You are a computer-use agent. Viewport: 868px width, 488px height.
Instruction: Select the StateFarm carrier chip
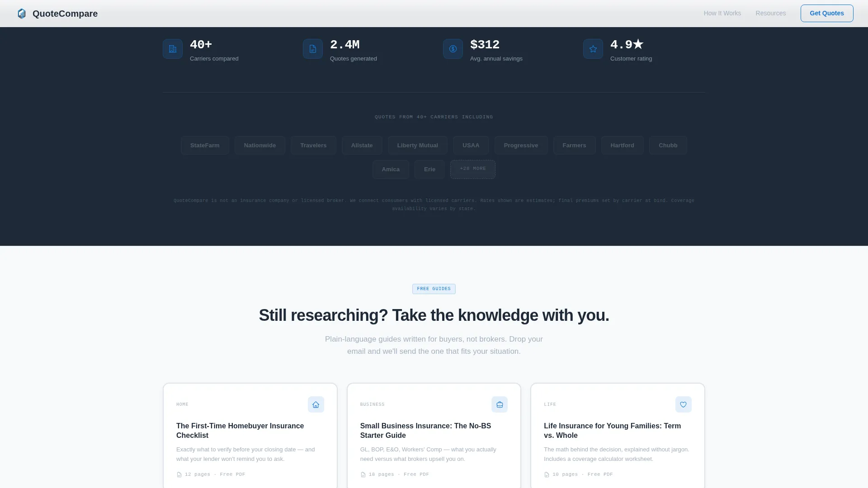click(x=205, y=145)
